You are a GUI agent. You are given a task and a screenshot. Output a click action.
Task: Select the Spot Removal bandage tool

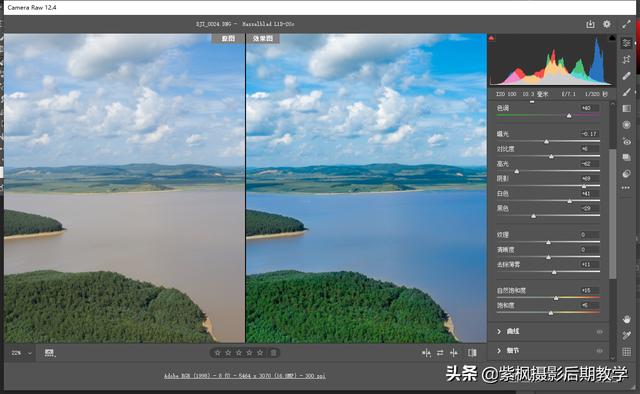(x=627, y=76)
